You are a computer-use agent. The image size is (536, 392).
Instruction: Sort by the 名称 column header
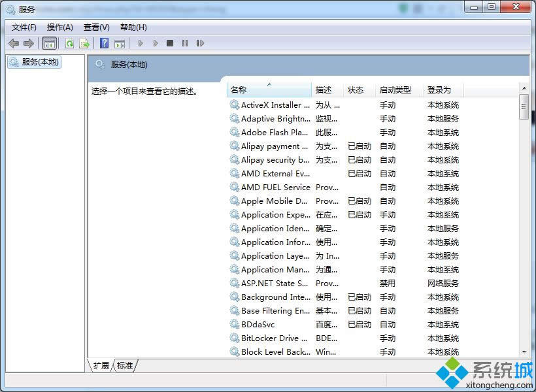tap(269, 90)
